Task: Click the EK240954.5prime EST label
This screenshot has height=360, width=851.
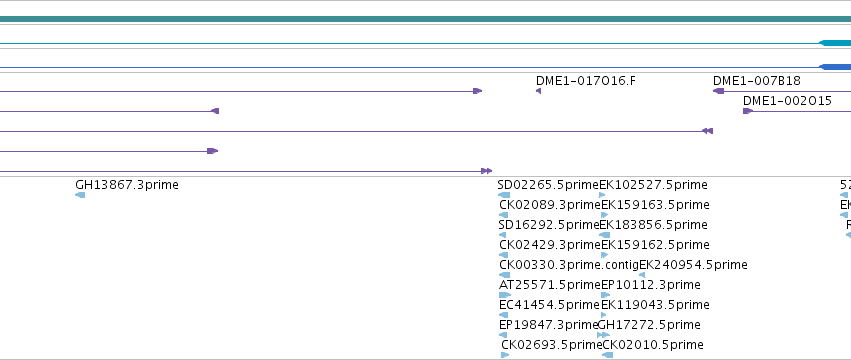Action: (693, 265)
